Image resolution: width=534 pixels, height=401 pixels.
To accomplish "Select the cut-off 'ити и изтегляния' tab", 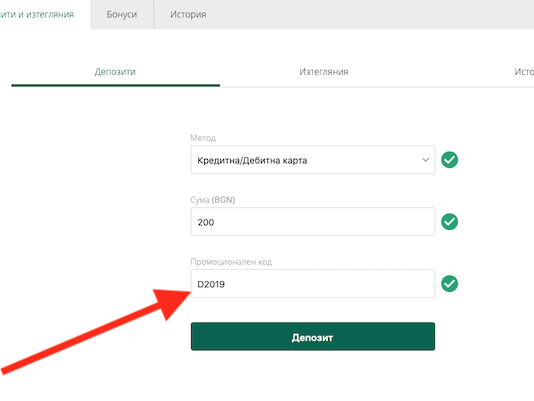I will (x=37, y=14).
